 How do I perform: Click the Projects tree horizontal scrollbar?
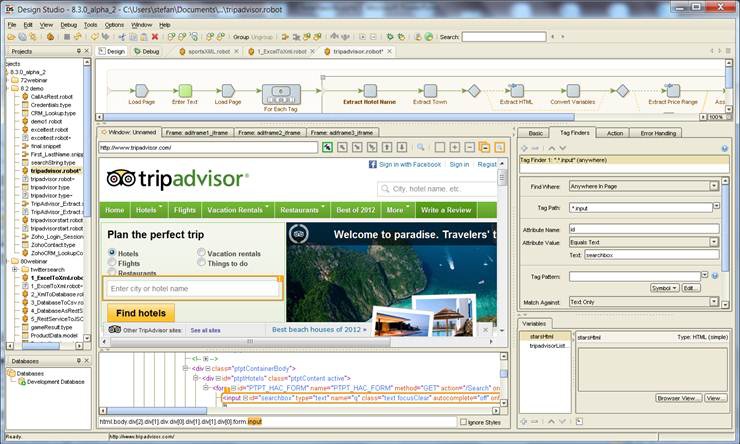pos(42,346)
